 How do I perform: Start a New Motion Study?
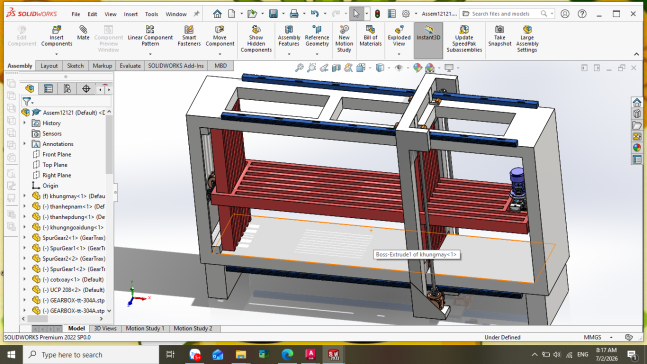tap(344, 39)
